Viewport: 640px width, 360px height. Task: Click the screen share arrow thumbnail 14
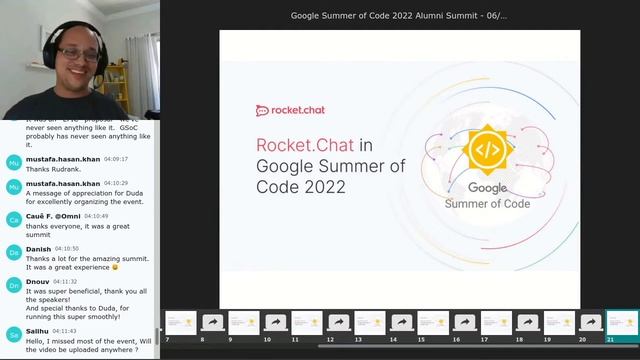[402, 323]
